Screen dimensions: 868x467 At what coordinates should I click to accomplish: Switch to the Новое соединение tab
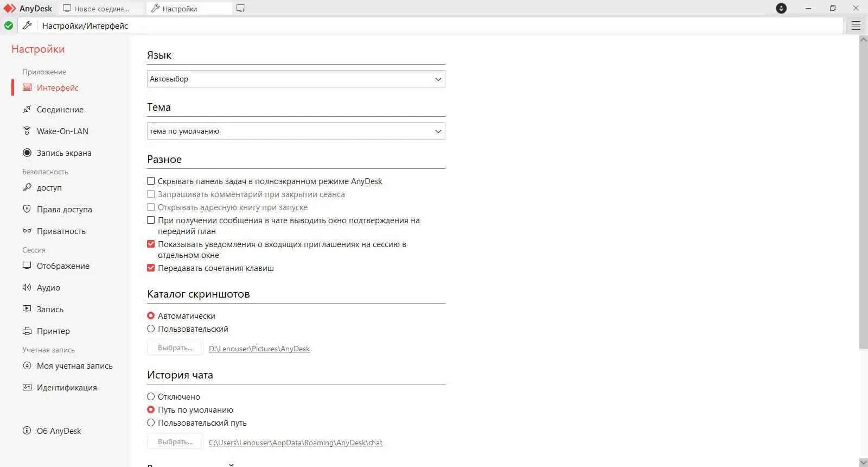(x=101, y=9)
